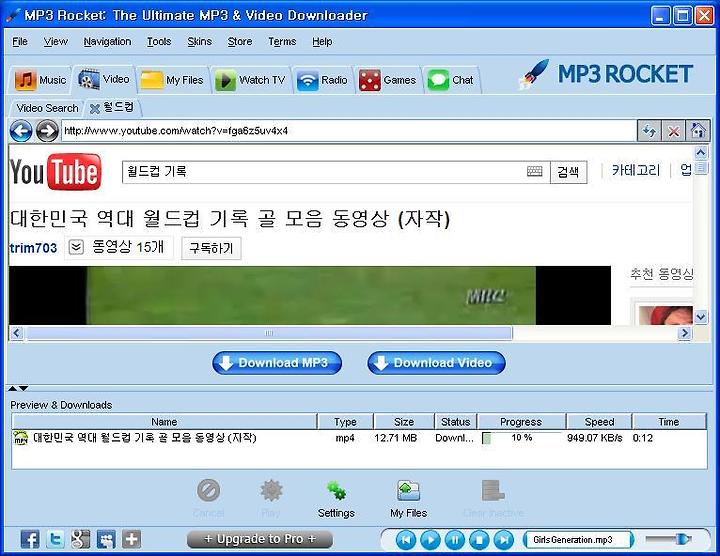Click the video player area

(310, 295)
